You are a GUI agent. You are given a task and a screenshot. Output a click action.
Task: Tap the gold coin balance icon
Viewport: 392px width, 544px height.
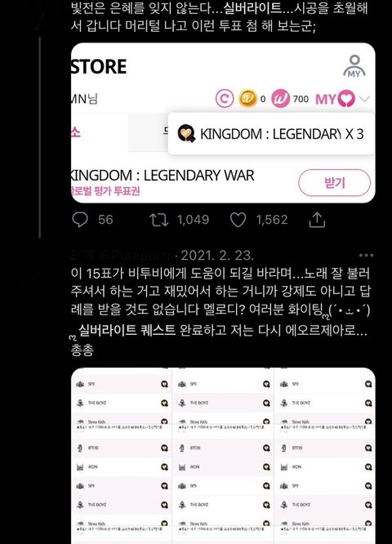[x=247, y=99]
